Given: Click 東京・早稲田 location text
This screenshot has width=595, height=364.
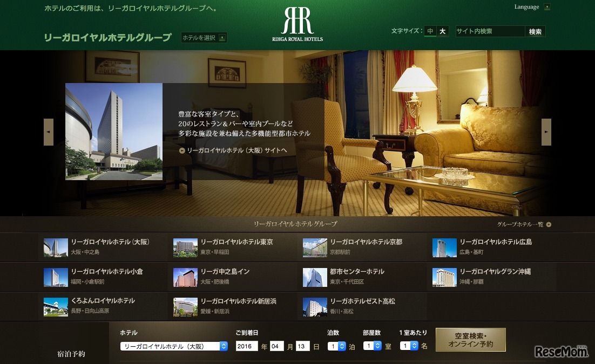Looking at the screenshot, I should click(x=215, y=252).
